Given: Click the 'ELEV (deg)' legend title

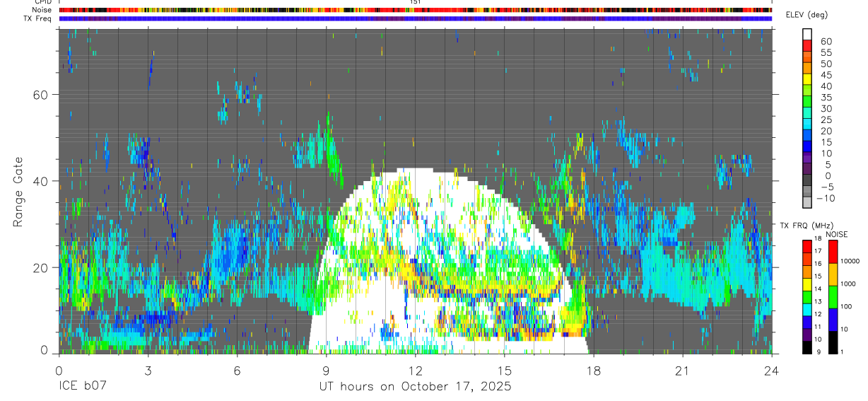Looking at the screenshot, I should coord(807,15).
